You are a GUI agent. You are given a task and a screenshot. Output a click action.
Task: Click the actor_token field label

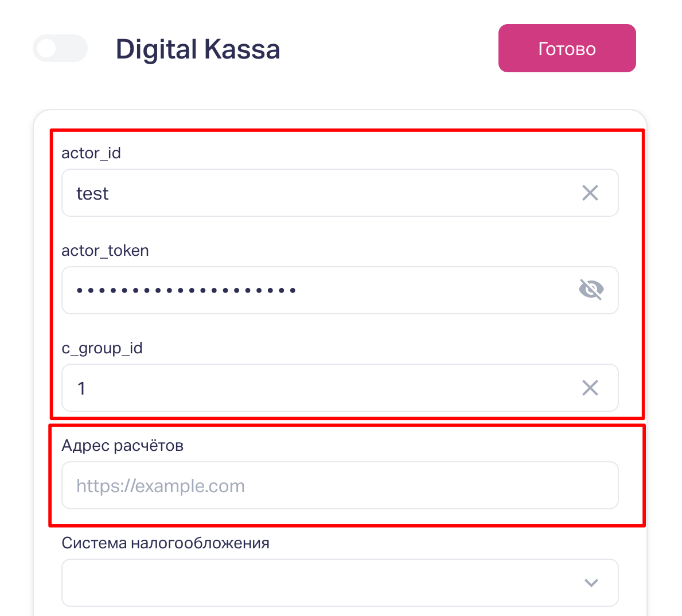[105, 251]
